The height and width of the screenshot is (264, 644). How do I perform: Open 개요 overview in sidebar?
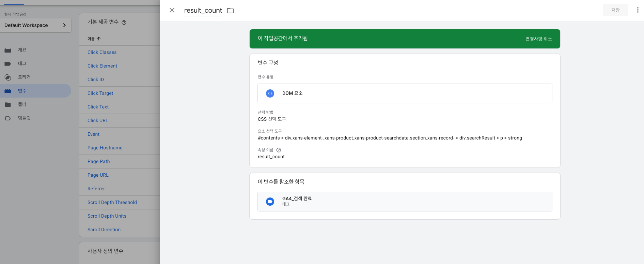pos(22,50)
